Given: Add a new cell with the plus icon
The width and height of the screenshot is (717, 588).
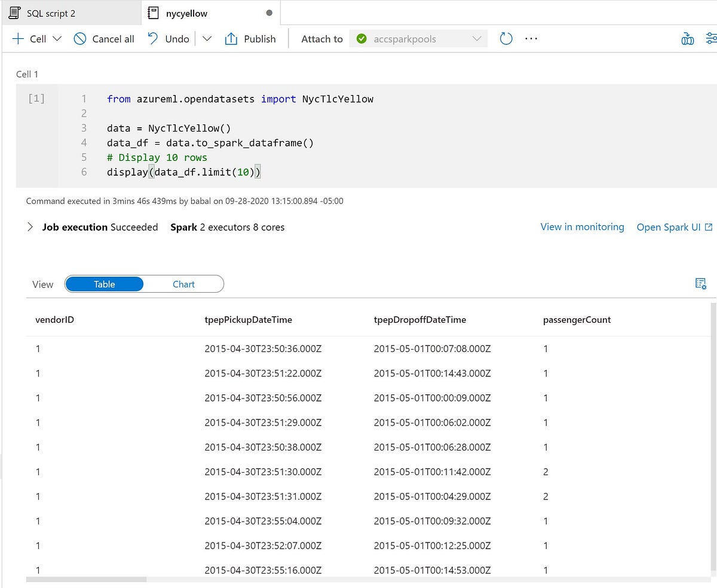Looking at the screenshot, I should (17, 38).
